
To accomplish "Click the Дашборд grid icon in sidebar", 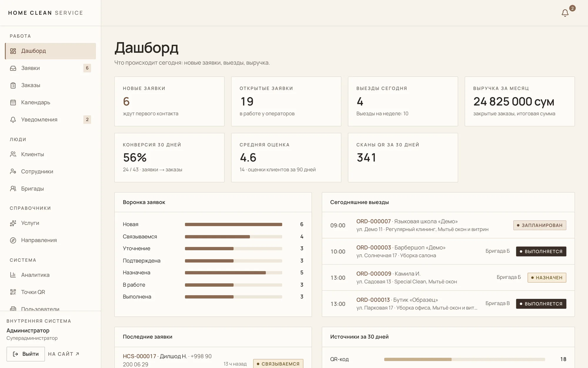I will click(x=13, y=51).
